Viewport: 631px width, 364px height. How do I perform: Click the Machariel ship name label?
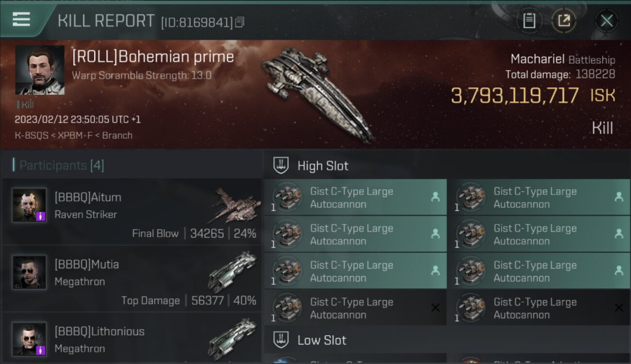pyautogui.click(x=537, y=59)
